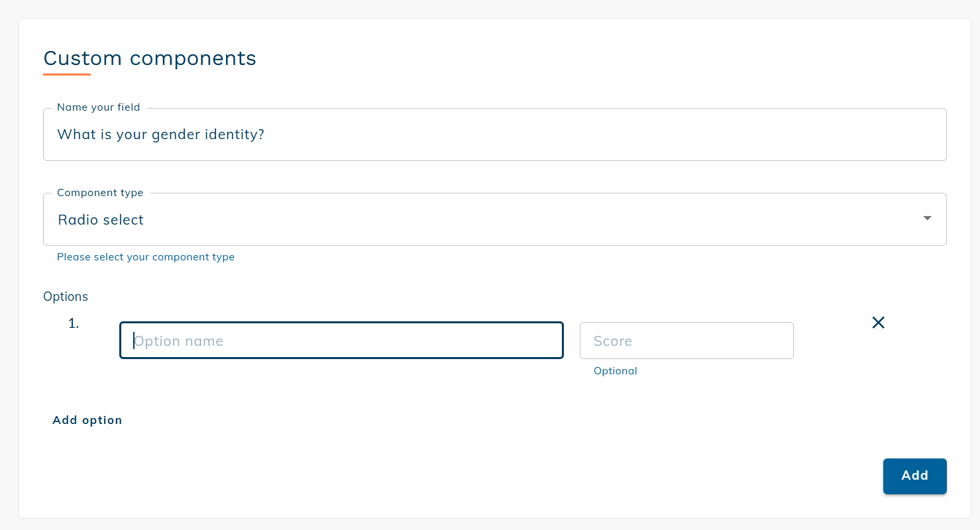Viewport: 980px width, 530px height.
Task: Click the 'Name your field' floating label
Action: click(x=98, y=107)
